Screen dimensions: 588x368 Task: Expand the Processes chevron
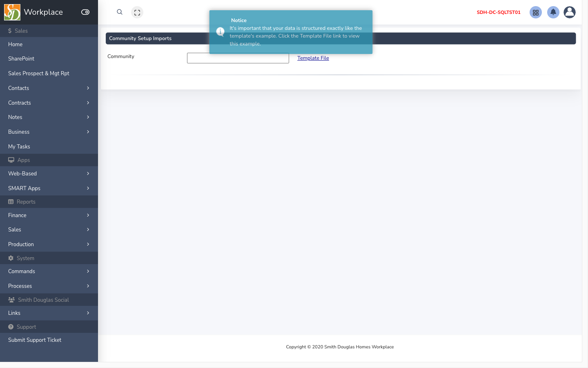88,286
